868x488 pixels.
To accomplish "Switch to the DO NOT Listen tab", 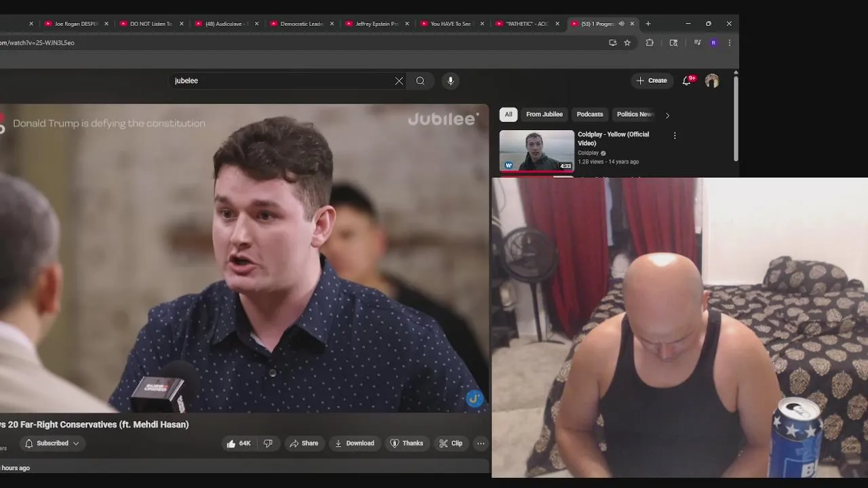I will pyautogui.click(x=151, y=24).
